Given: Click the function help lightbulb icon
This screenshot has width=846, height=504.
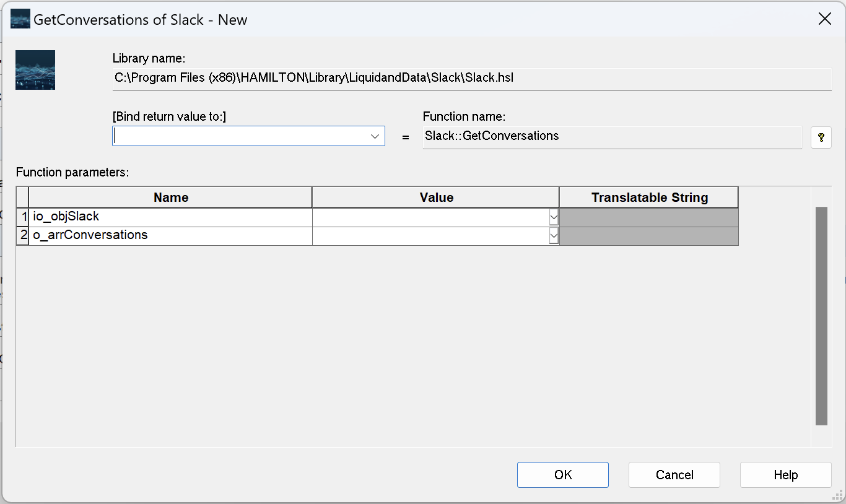Looking at the screenshot, I should [821, 137].
